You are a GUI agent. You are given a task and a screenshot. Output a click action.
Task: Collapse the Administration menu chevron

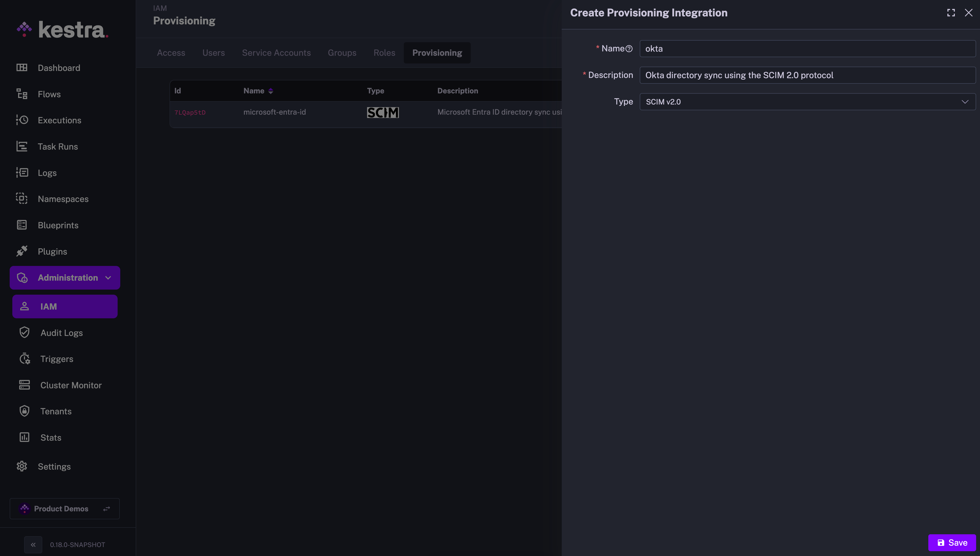click(108, 278)
